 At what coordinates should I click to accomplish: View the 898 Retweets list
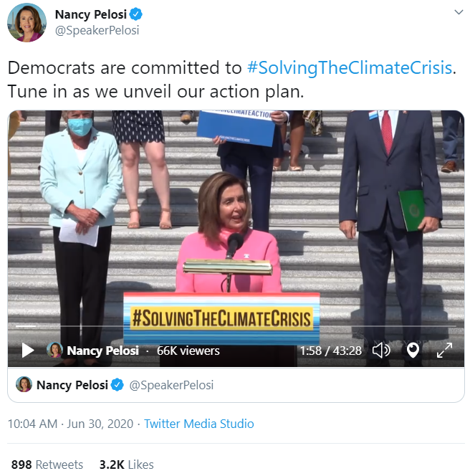47,465
